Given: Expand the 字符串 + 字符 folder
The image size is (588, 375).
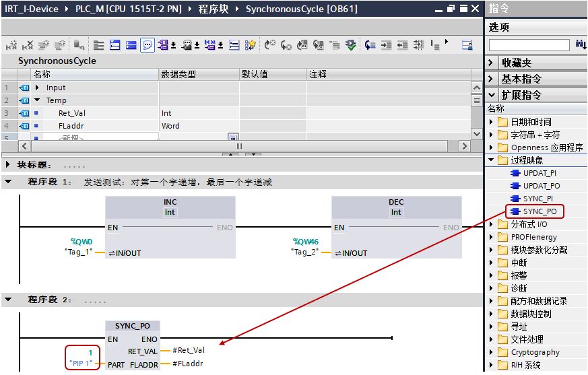Looking at the screenshot, I should click(x=491, y=135).
